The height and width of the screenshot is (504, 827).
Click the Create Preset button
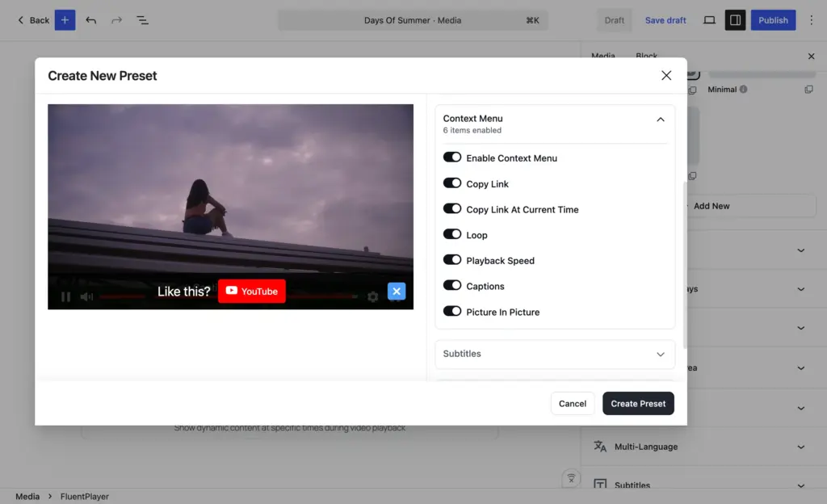coord(638,403)
